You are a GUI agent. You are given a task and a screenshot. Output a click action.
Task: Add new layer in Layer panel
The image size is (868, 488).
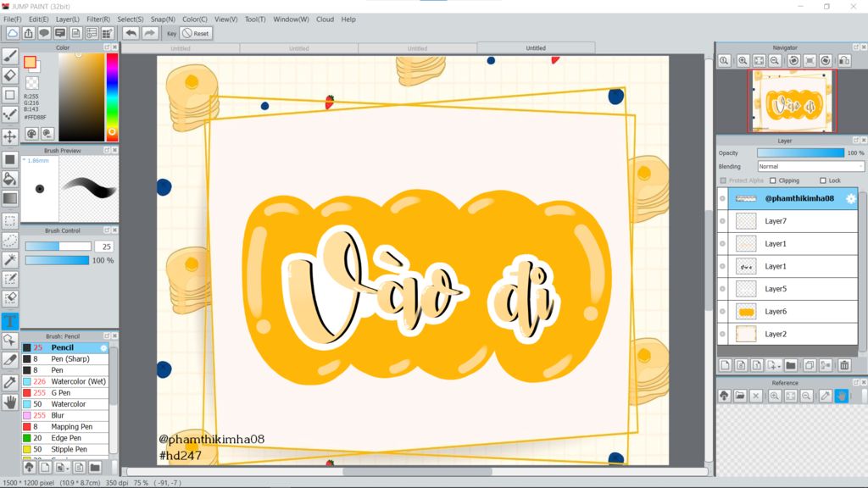coord(726,365)
